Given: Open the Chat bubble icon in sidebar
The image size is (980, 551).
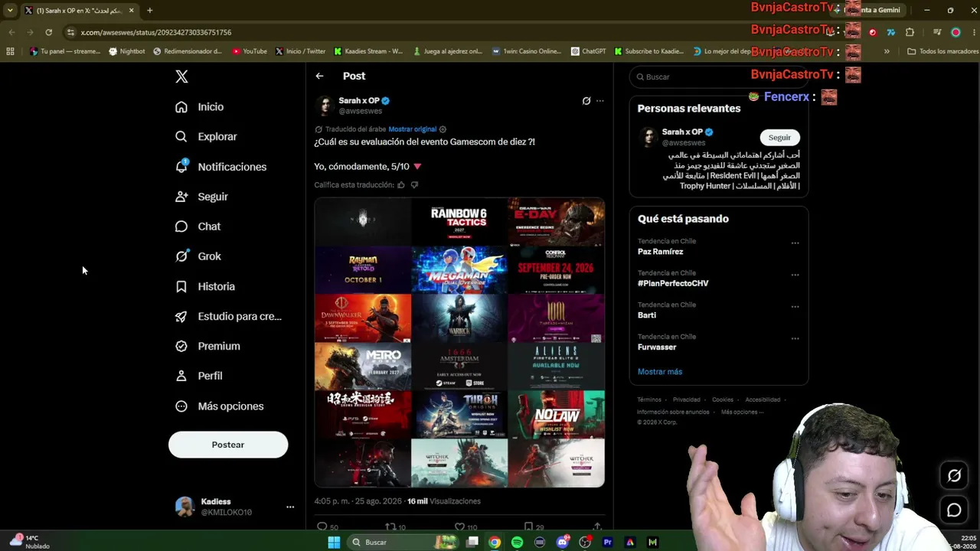Looking at the screenshot, I should coord(181,227).
